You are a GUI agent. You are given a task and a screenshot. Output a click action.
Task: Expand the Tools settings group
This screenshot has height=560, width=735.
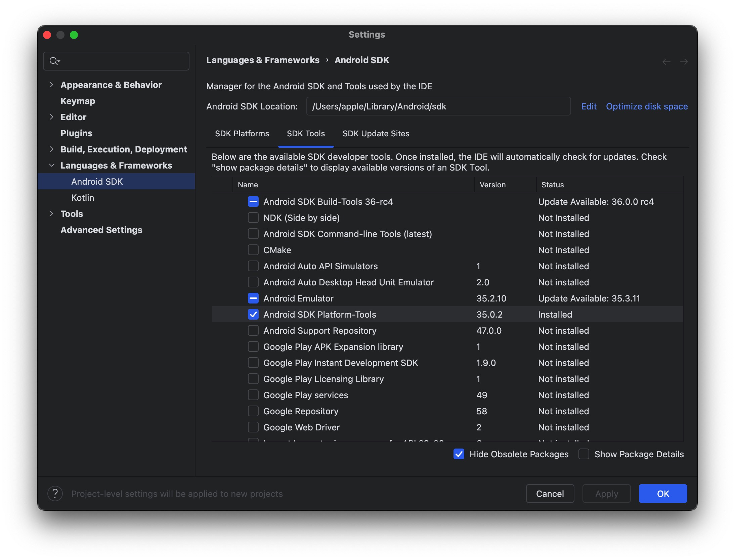[51, 214]
